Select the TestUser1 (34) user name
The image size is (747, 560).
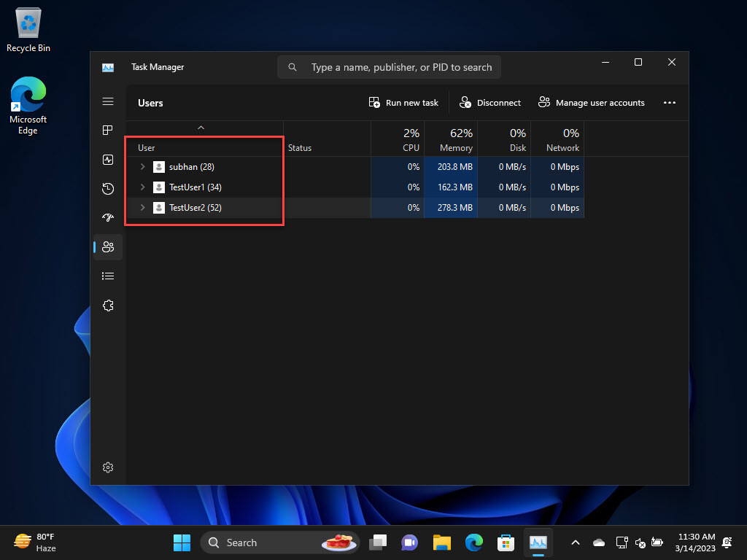coord(196,187)
